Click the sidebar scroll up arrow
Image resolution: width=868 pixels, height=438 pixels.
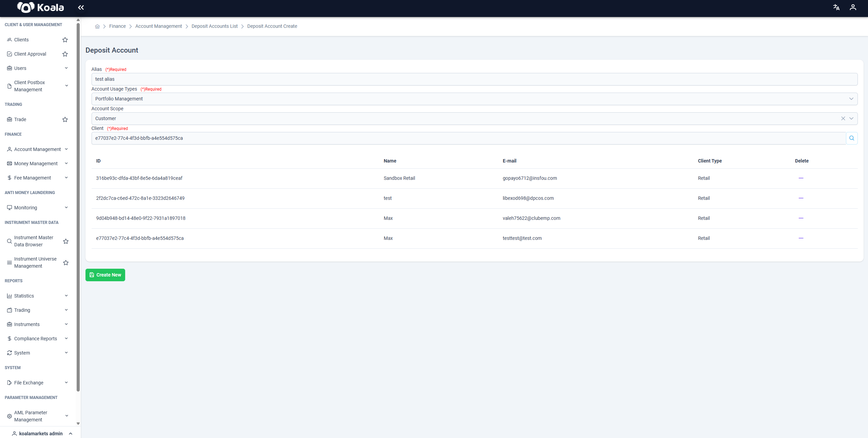78,20
